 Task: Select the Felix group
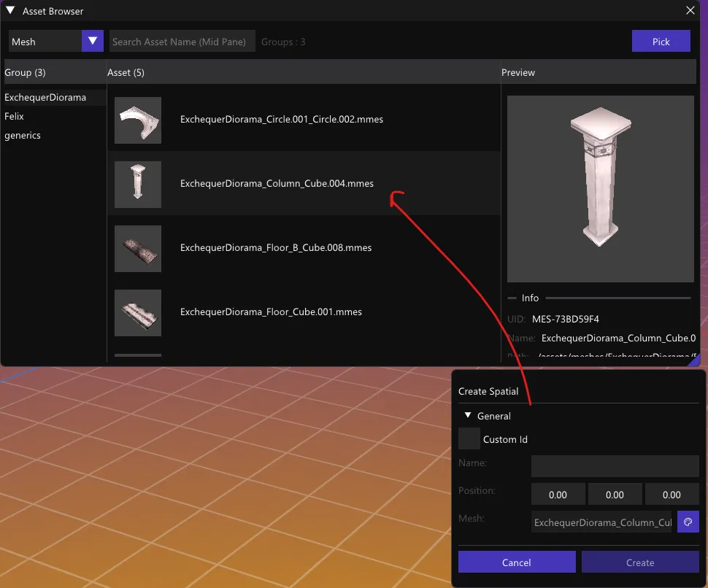[14, 117]
